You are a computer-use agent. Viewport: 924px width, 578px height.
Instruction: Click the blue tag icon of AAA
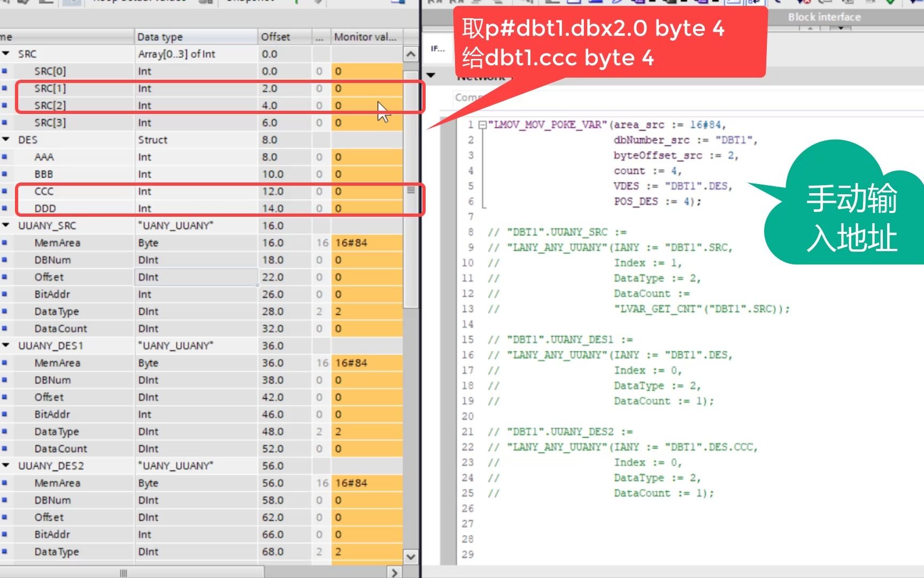[4, 157]
